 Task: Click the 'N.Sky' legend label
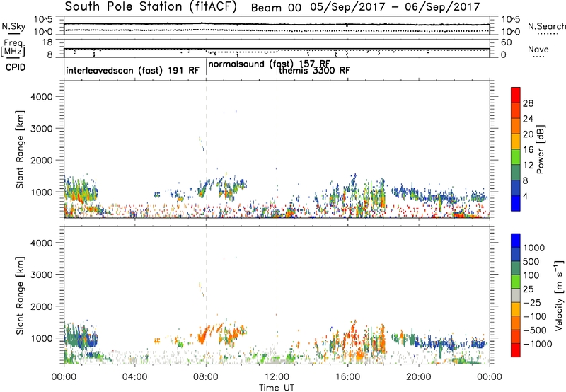[x=13, y=26]
